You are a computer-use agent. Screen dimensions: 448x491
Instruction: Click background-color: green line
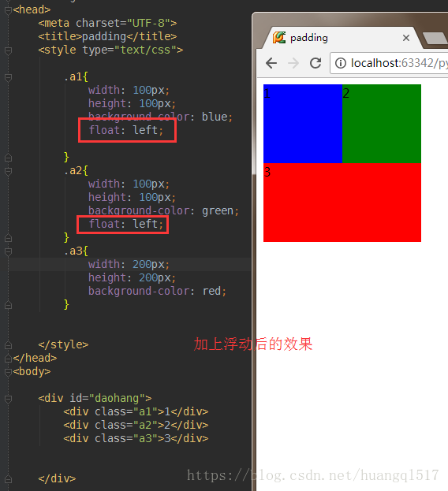163,210
